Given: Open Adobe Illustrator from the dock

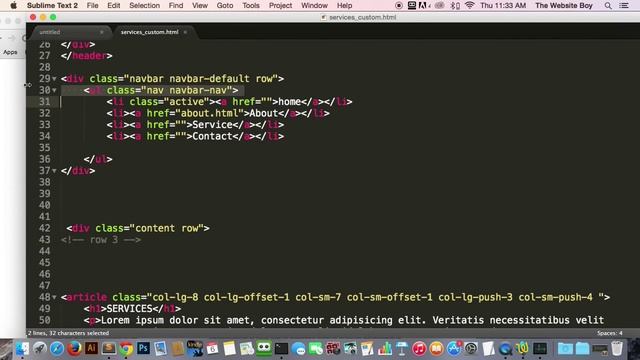Looking at the screenshot, I should tap(91, 348).
